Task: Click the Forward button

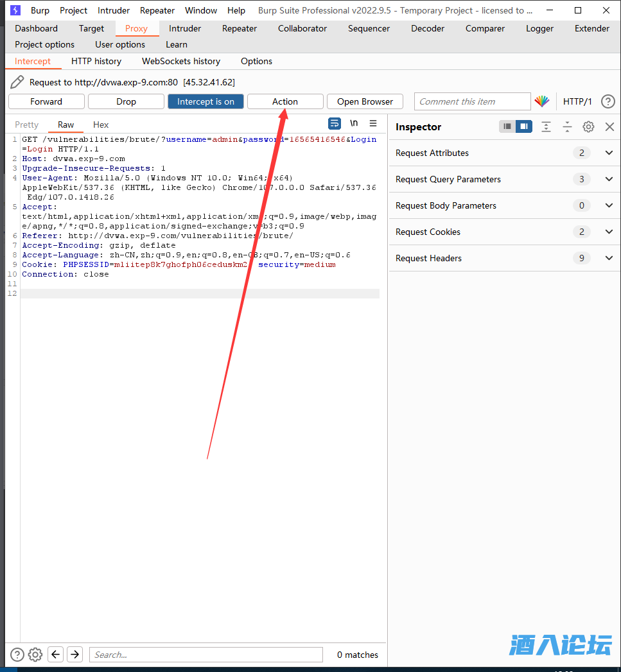Action: [x=46, y=101]
